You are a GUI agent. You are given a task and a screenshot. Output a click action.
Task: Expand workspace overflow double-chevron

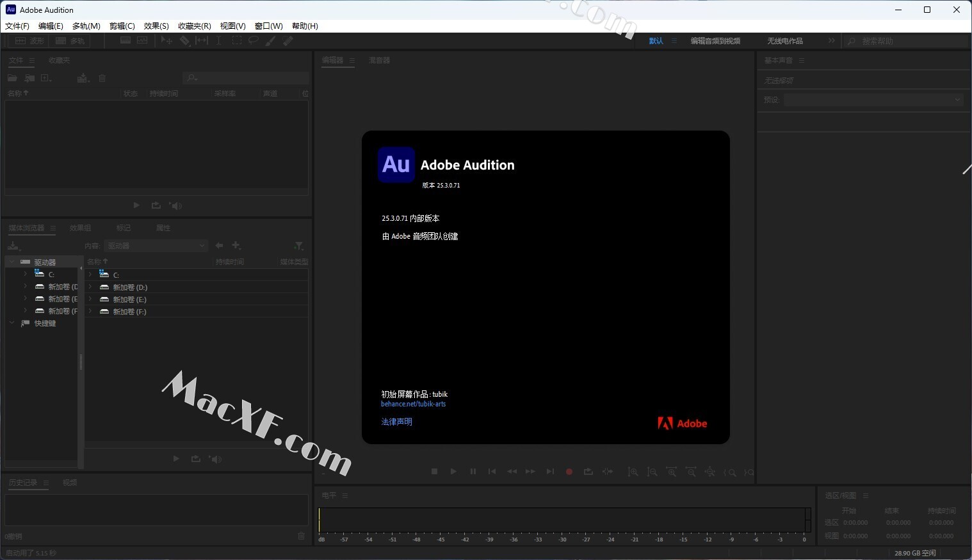pos(832,40)
